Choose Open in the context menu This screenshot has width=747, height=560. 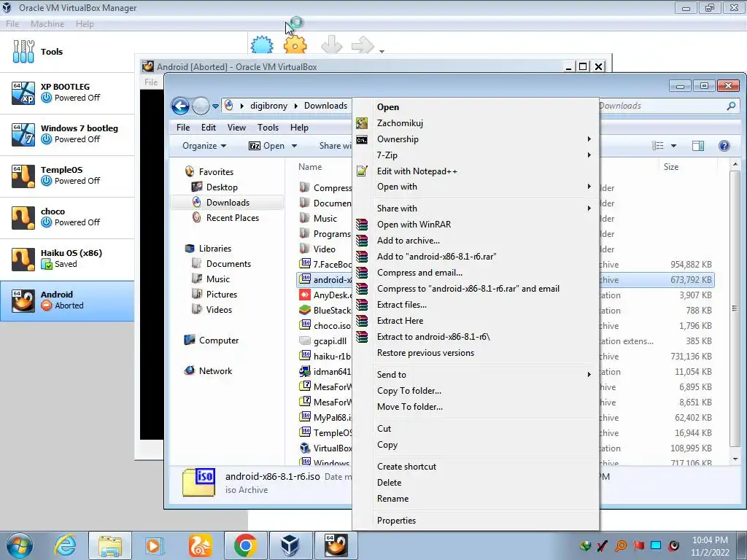(476, 107)
